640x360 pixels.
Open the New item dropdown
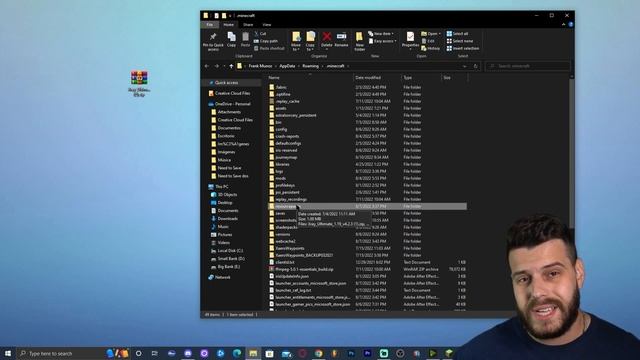tap(381, 33)
